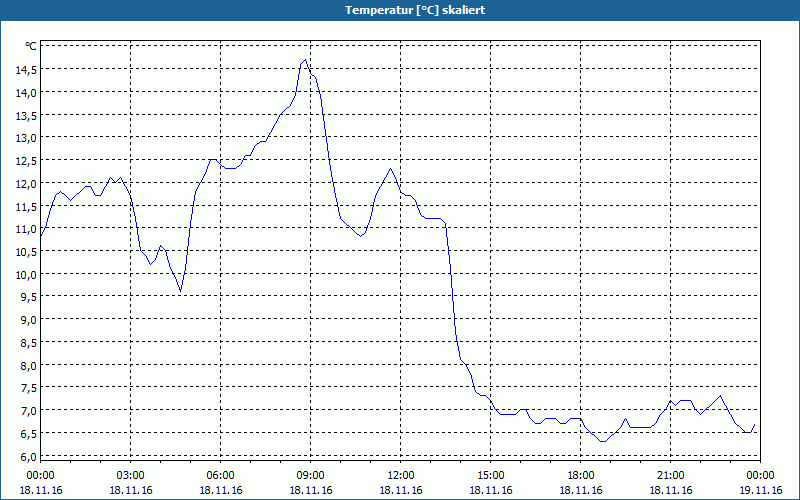The height and width of the screenshot is (500, 800).
Task: Click the 09:00 time label
Action: point(311,476)
